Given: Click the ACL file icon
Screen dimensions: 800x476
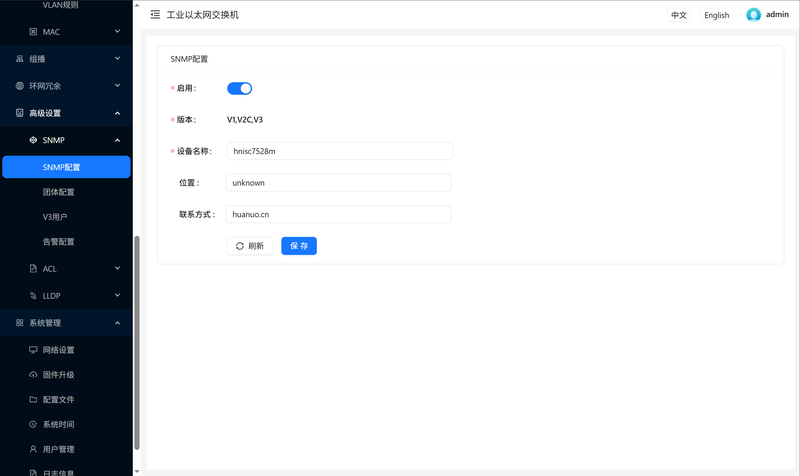Looking at the screenshot, I should tap(33, 268).
